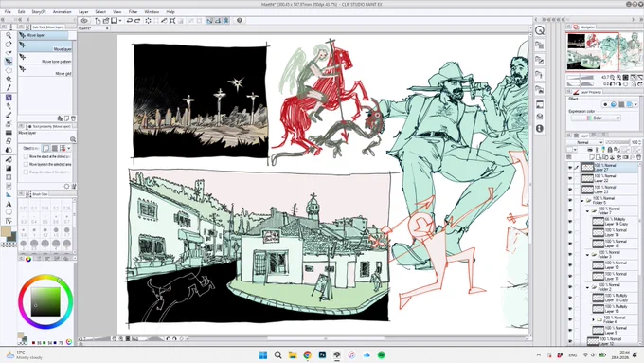The height and width of the screenshot is (363, 644).
Task: Enable 'Move the object at the clicked position' checkbox
Action: pos(26,156)
